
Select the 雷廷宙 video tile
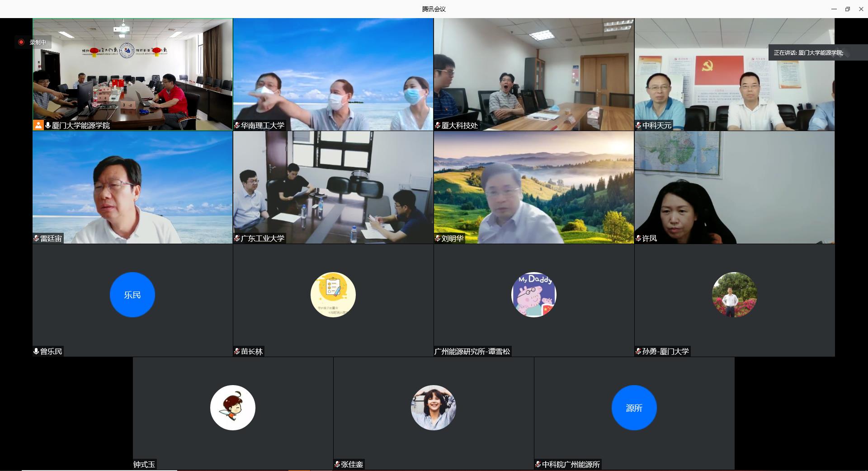(x=132, y=188)
